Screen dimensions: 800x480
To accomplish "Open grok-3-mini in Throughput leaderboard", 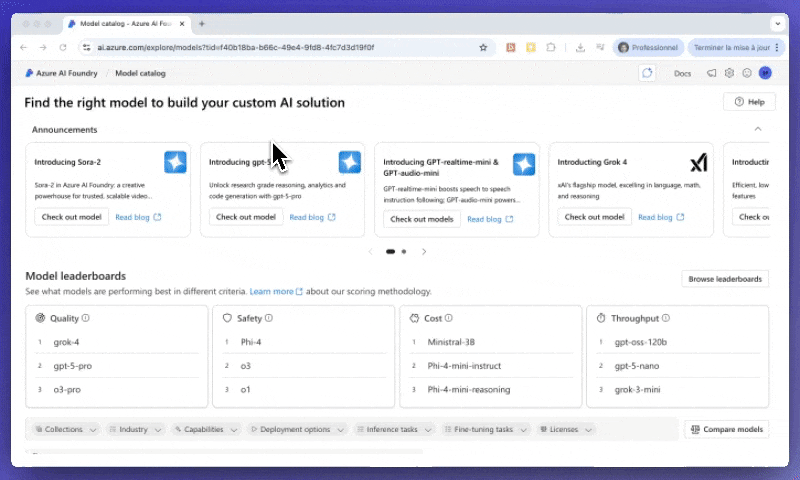I will point(637,390).
